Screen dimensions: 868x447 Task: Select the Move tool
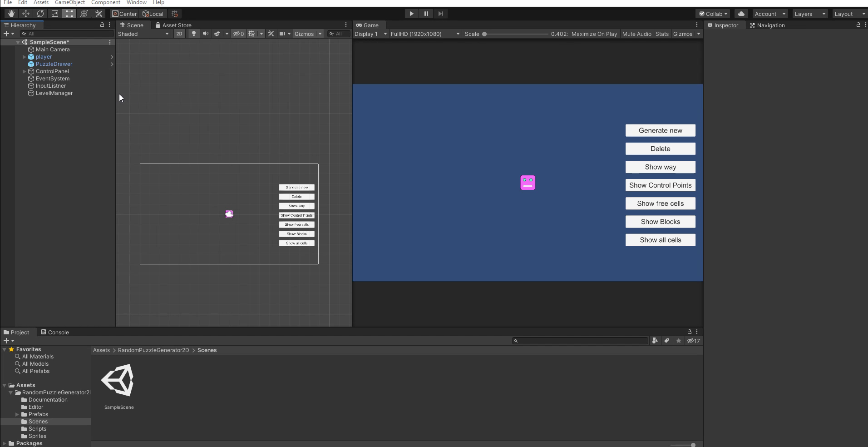(25, 14)
